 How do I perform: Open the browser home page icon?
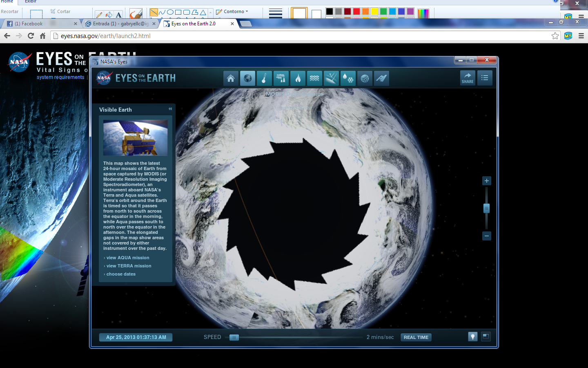click(42, 36)
